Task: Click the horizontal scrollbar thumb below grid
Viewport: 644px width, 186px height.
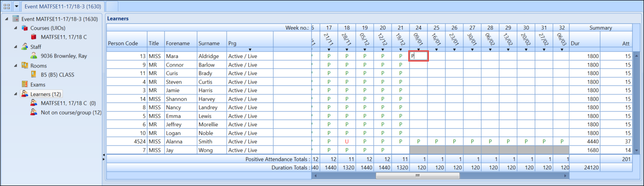Action: (417, 176)
